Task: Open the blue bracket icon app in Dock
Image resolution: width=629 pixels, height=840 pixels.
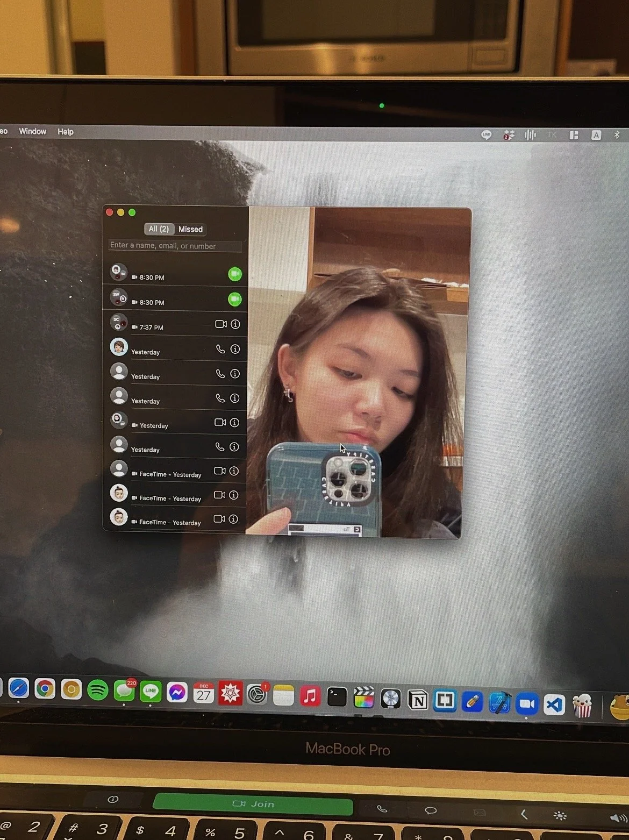Action: 445,701
